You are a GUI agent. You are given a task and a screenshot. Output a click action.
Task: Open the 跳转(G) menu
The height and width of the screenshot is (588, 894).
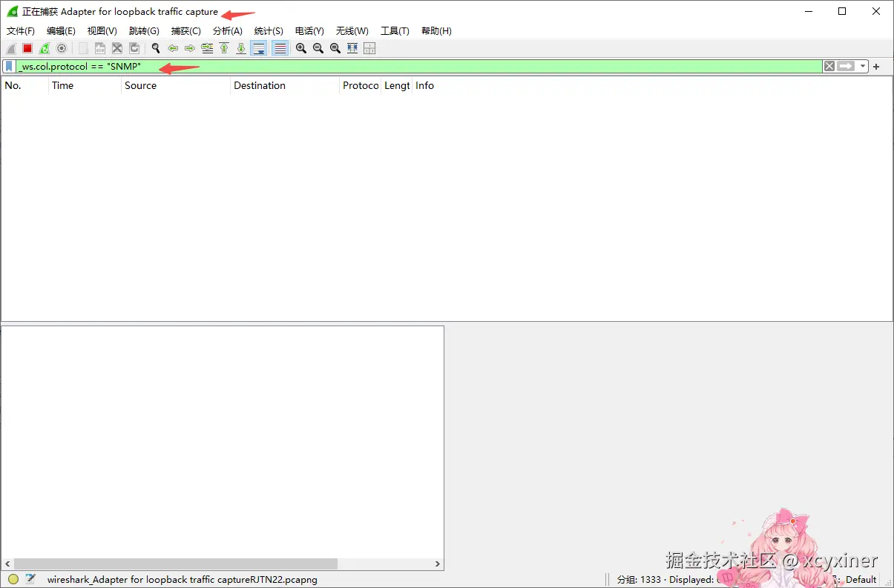(144, 31)
